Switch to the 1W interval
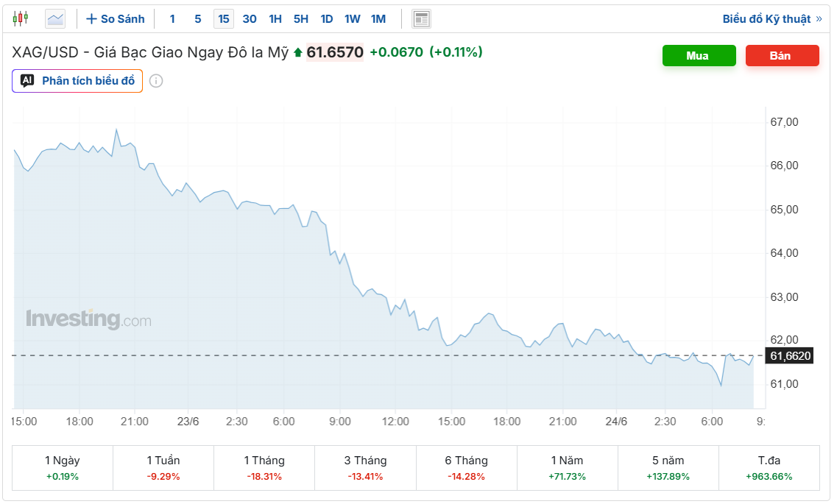The width and height of the screenshot is (837, 504). pos(353,19)
